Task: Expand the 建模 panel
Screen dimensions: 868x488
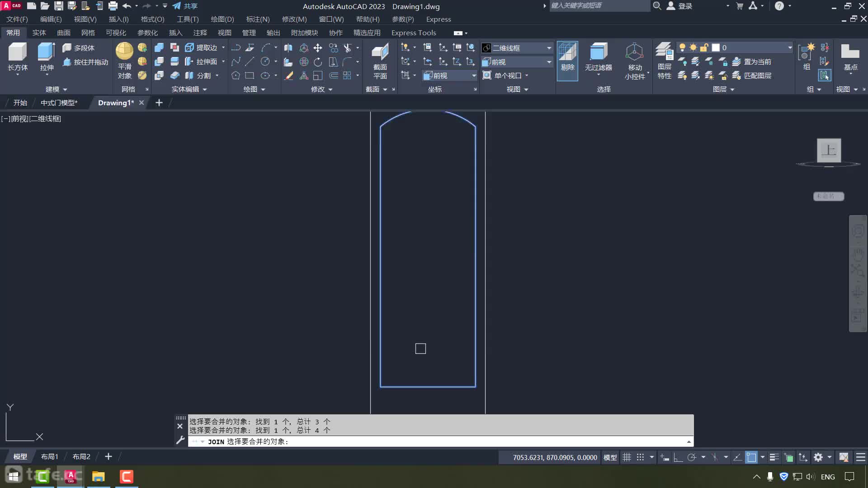Action: tap(56, 89)
